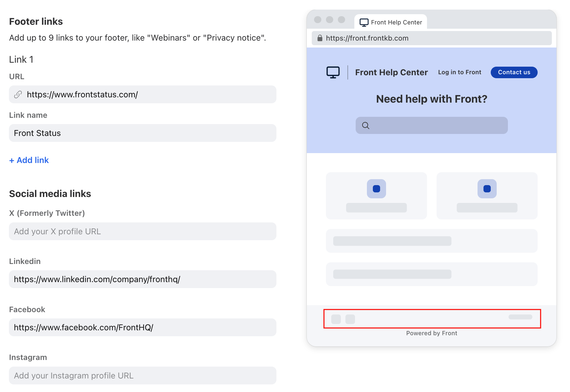
Task: Add another footer link with '+ Add link'
Action: coord(29,160)
